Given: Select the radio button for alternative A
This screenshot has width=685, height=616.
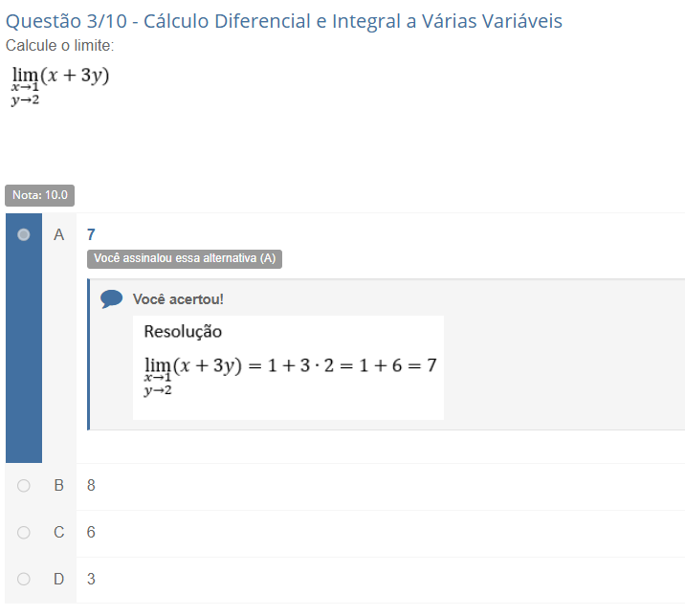Looking at the screenshot, I should click(24, 234).
